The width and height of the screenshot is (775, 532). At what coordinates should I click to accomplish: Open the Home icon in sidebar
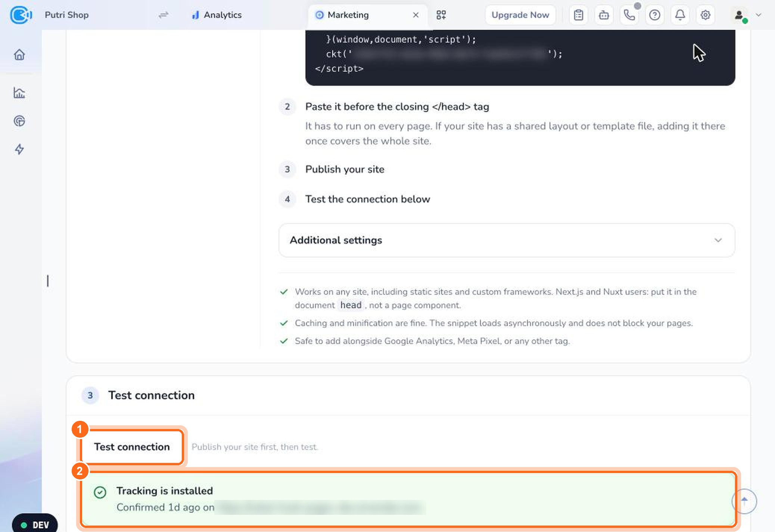tap(19, 54)
